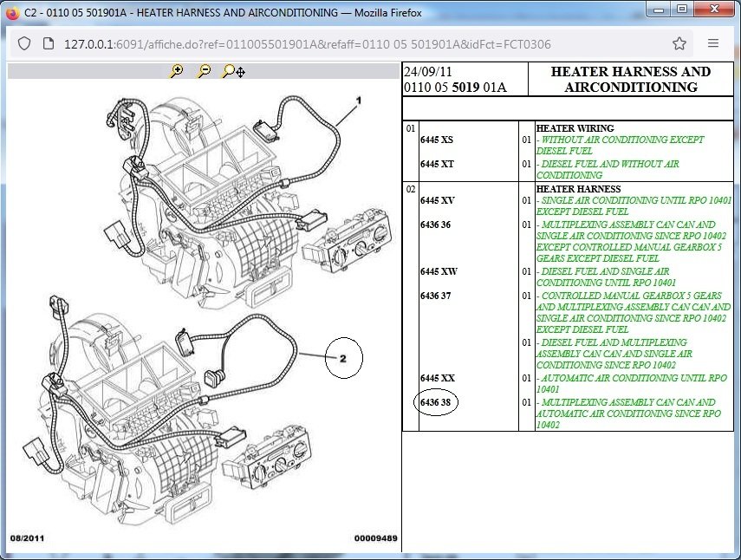Viewport: 741px width, 560px height.
Task: Click the HEATER WIRING heading
Action: (x=575, y=128)
